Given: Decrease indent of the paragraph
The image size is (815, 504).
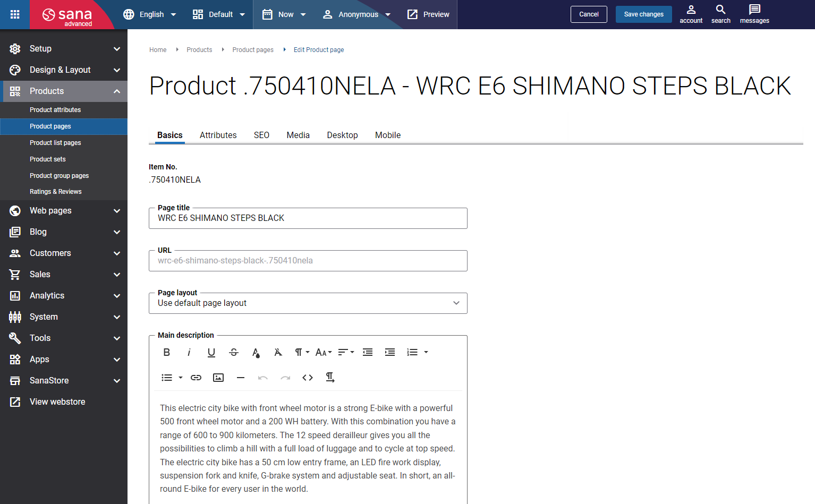Looking at the screenshot, I should click(368, 352).
